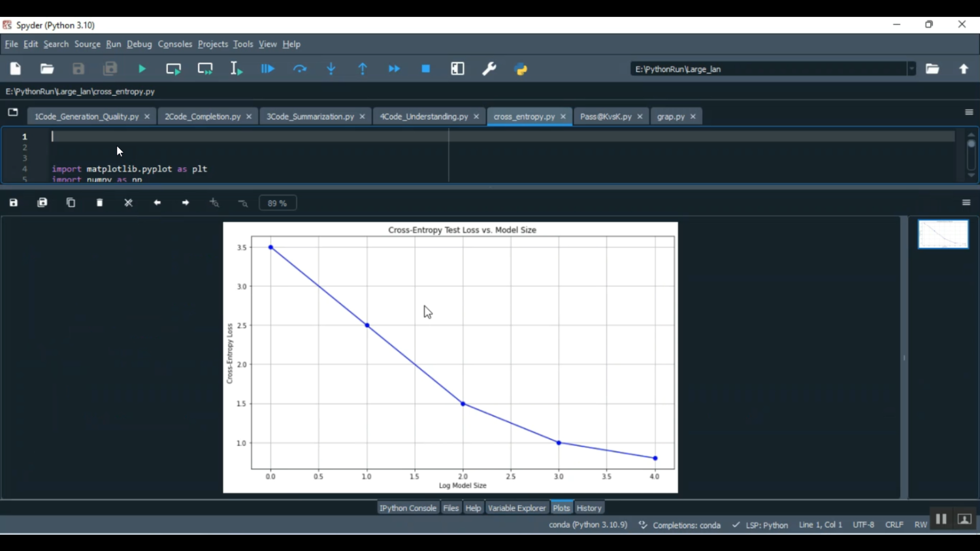Save the plot using the disk icon
Viewport: 980px width, 551px height.
(x=14, y=203)
